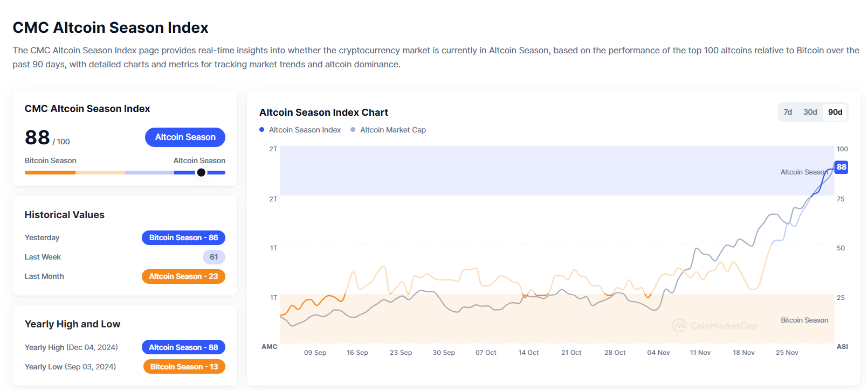Click the 18 Nov x-axis date

[x=743, y=353]
